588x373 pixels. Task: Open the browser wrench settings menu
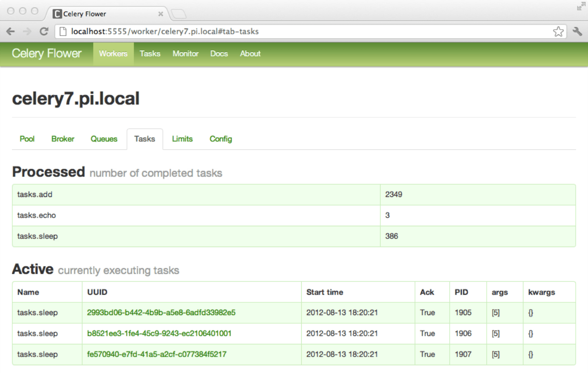click(577, 31)
